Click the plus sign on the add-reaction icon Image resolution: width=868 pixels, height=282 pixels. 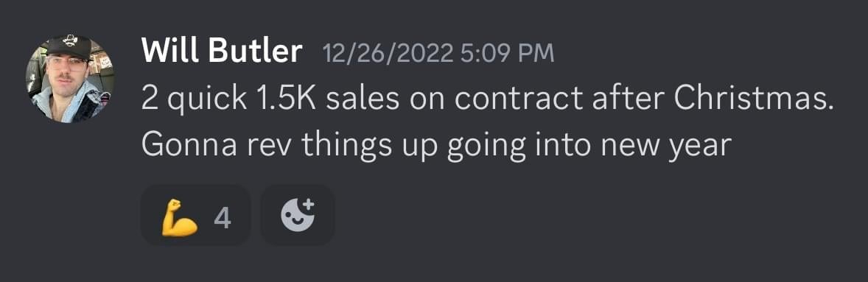click(308, 204)
